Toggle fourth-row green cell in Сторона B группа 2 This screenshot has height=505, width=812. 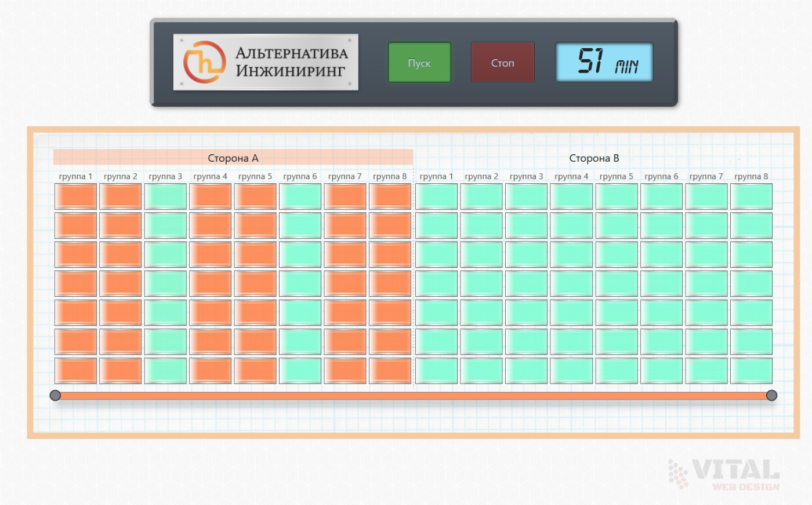tap(481, 284)
